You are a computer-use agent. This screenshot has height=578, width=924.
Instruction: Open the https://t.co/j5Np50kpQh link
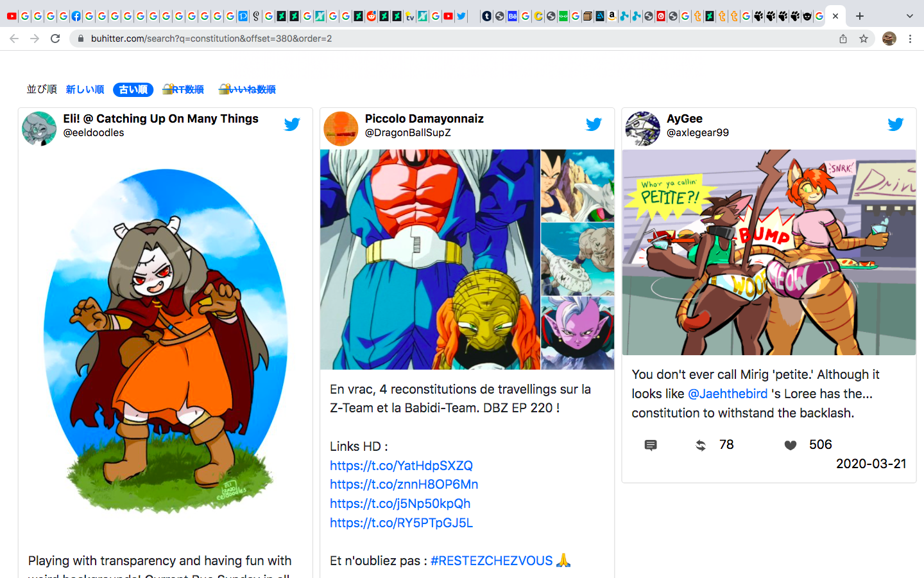pyautogui.click(x=400, y=504)
